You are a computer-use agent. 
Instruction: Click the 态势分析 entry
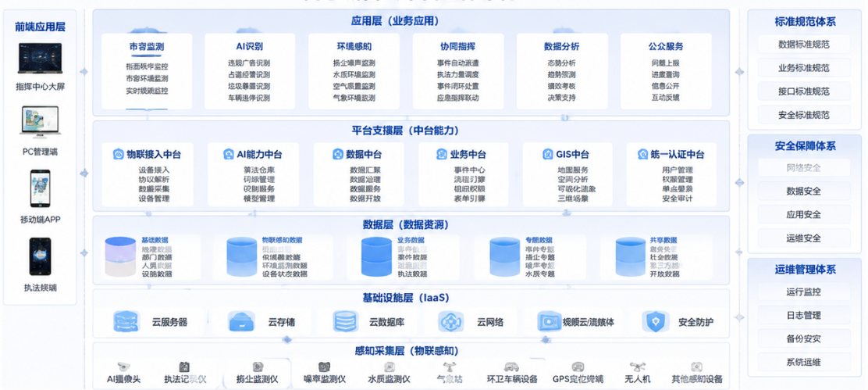[562, 63]
